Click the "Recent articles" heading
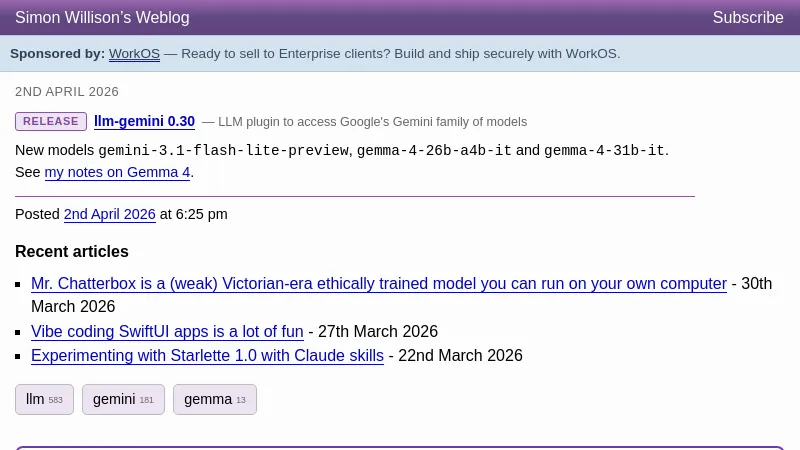 72,252
